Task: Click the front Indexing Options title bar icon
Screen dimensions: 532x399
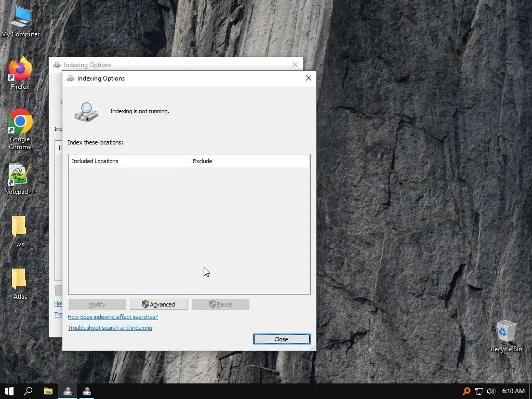Action: point(71,78)
